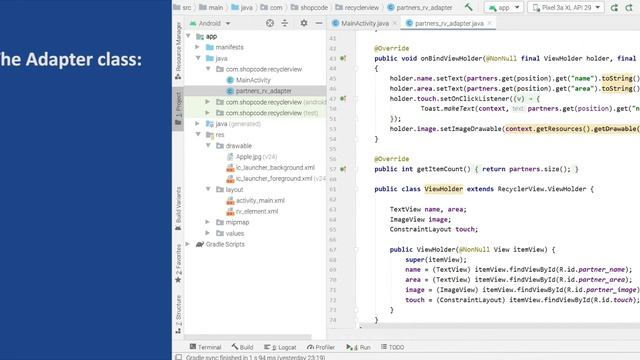Expand com.shopcode.recyclerview (androidTest) package
The image size is (640, 360).
[207, 102]
